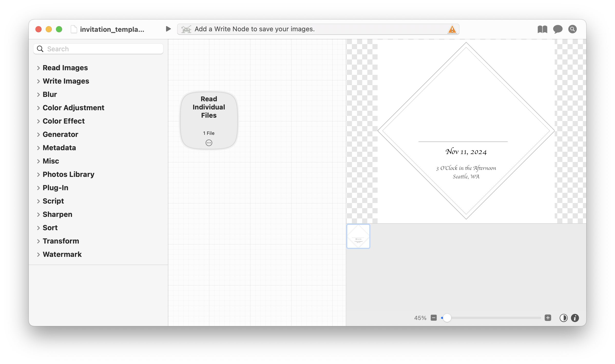
Task: Click the speech bubble feedback icon
Action: [x=558, y=29]
